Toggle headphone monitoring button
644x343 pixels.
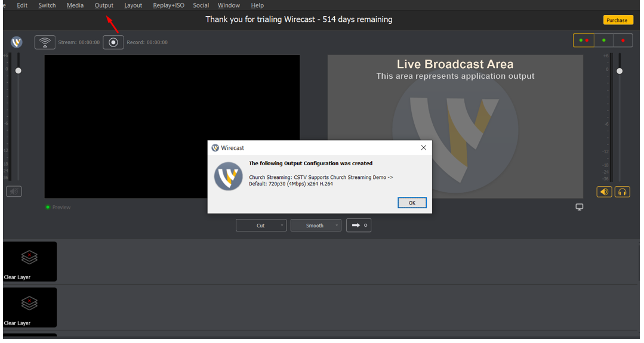(x=623, y=192)
